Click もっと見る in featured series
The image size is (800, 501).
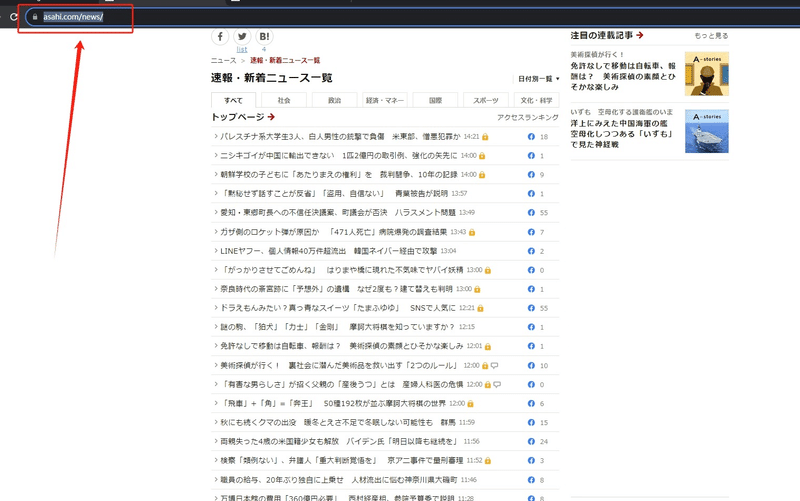[711, 36]
